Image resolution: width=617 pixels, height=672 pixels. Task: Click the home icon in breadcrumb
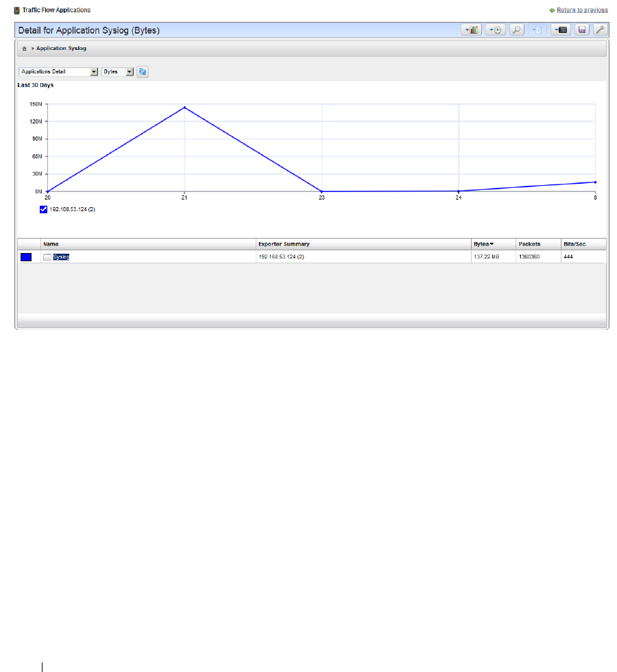click(x=25, y=49)
